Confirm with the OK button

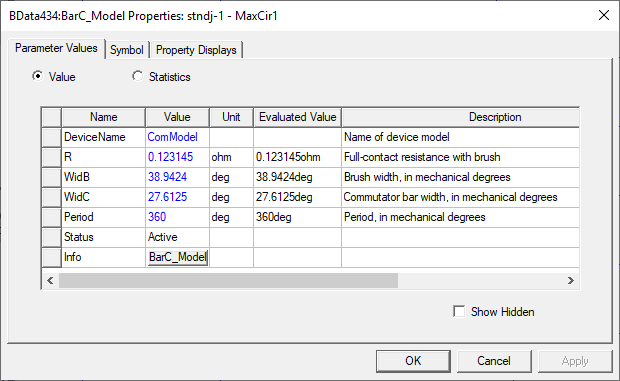(x=413, y=361)
